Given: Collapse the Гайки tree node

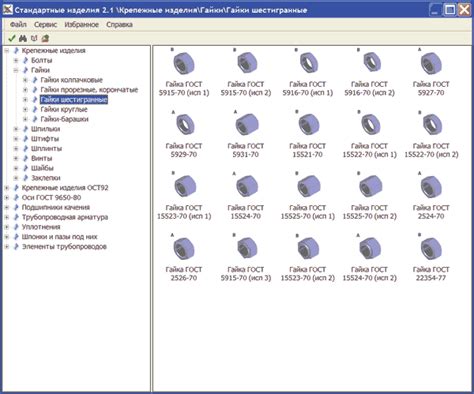Looking at the screenshot, I should click(16, 70).
